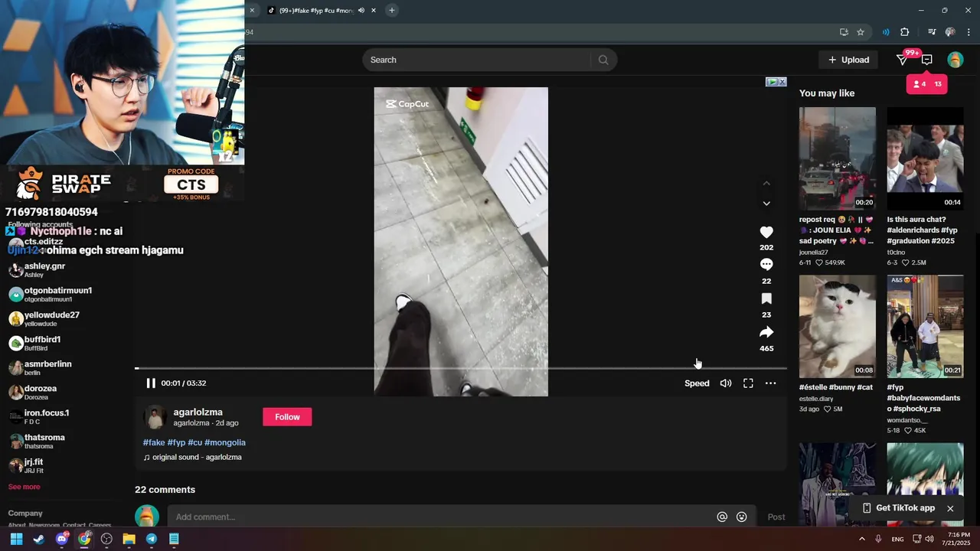Viewport: 980px width, 551px height.
Task: Open the profile avatar menu
Action: (x=955, y=60)
